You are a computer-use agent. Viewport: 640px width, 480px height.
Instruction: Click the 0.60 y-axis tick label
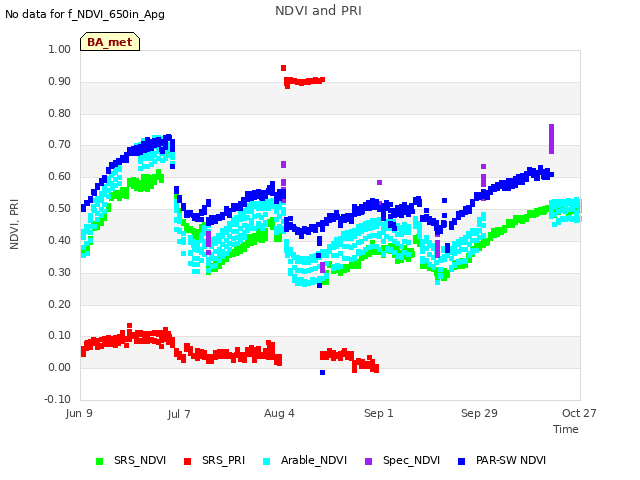point(60,177)
